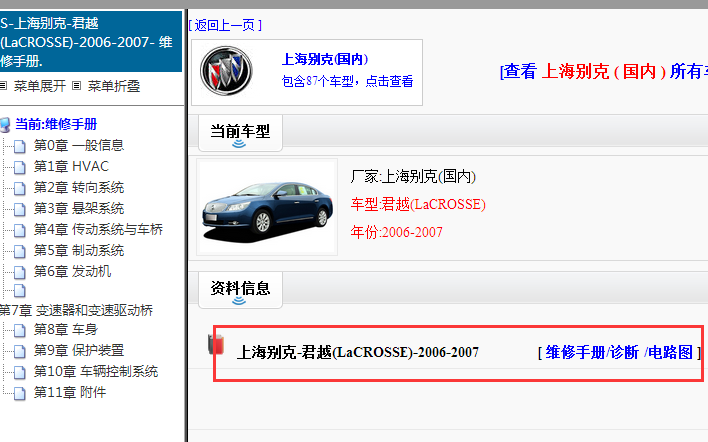Click the page icon beside 第3章
Screen dimensions: 708x442
pos(19,209)
